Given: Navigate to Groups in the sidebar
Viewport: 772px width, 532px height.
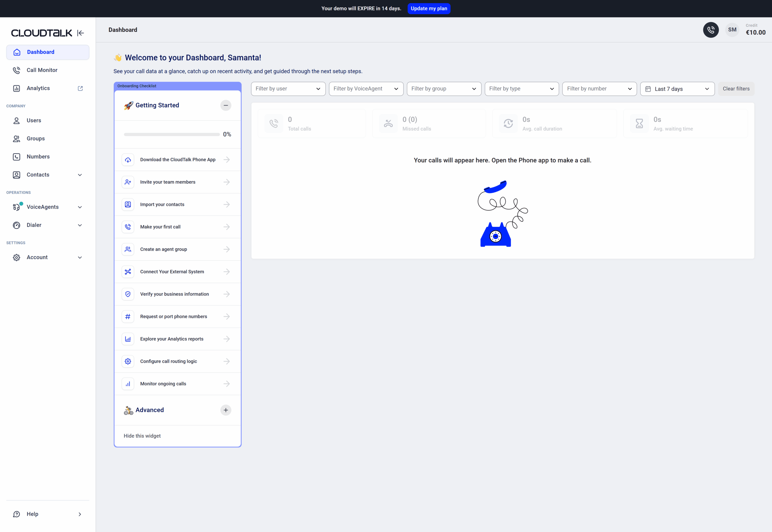Looking at the screenshot, I should (48, 139).
